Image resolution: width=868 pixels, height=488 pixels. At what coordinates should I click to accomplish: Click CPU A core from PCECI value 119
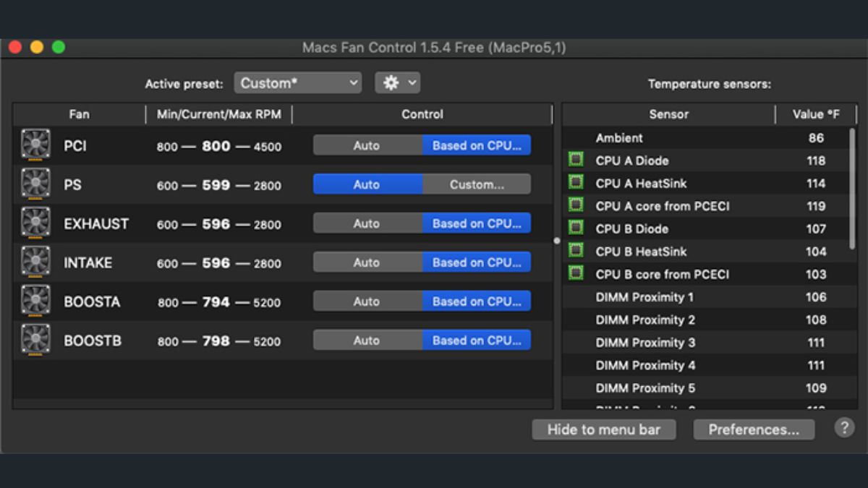[x=816, y=206]
